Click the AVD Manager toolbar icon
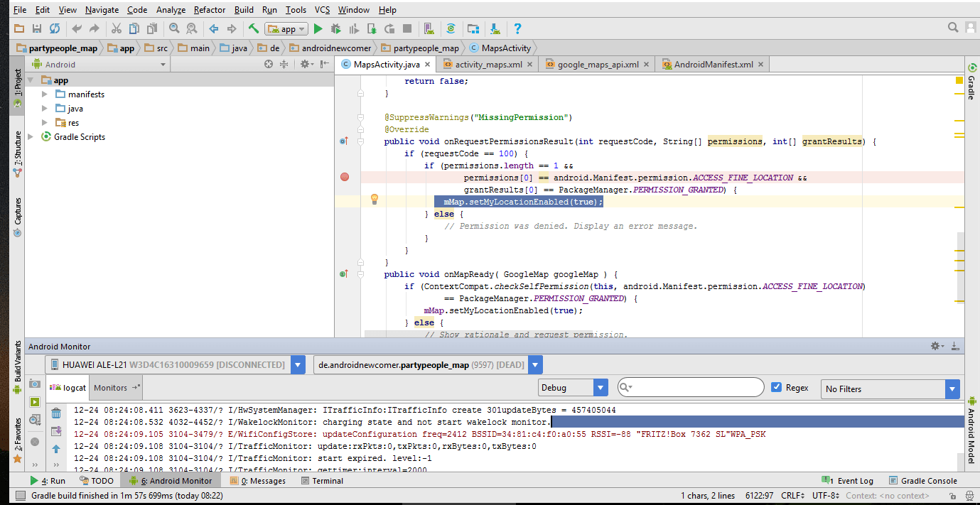This screenshot has height=505, width=980. point(429,29)
